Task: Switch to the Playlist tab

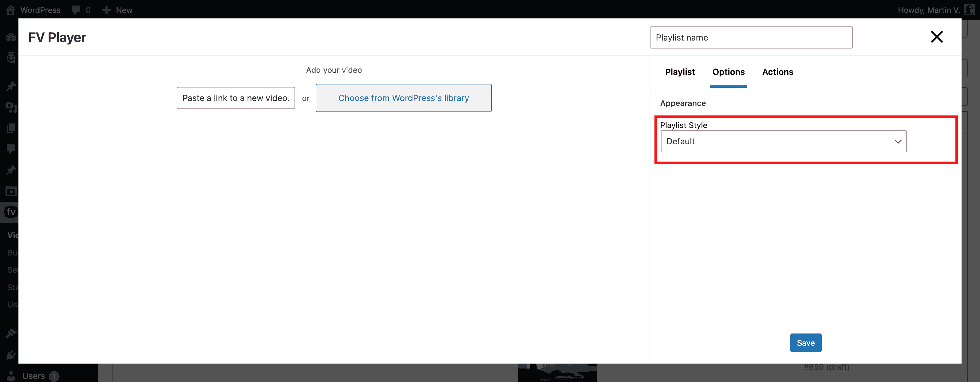Action: click(x=680, y=72)
